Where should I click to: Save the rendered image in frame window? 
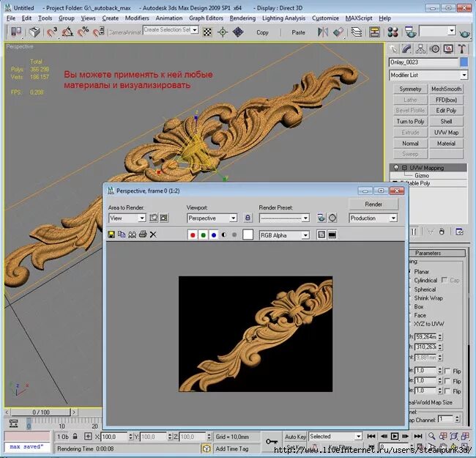(111, 234)
